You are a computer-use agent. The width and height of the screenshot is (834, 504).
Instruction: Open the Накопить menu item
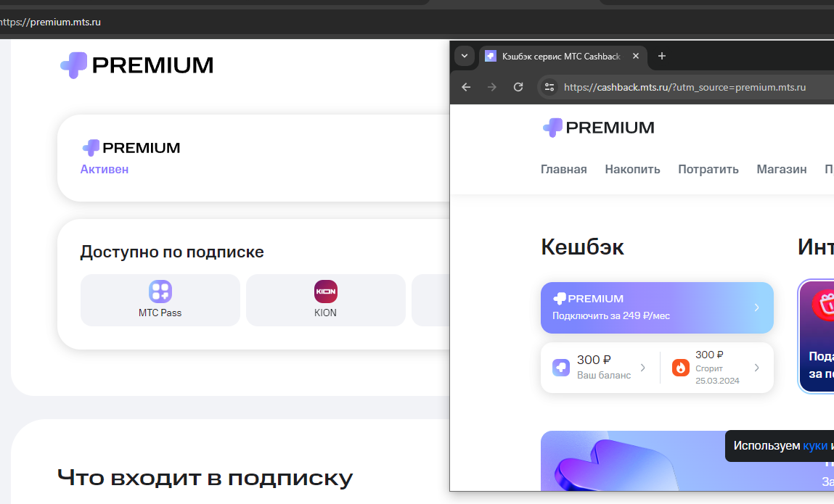click(632, 169)
